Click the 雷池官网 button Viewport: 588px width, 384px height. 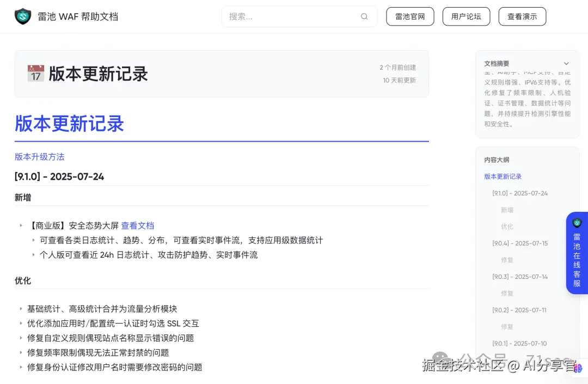pyautogui.click(x=410, y=16)
